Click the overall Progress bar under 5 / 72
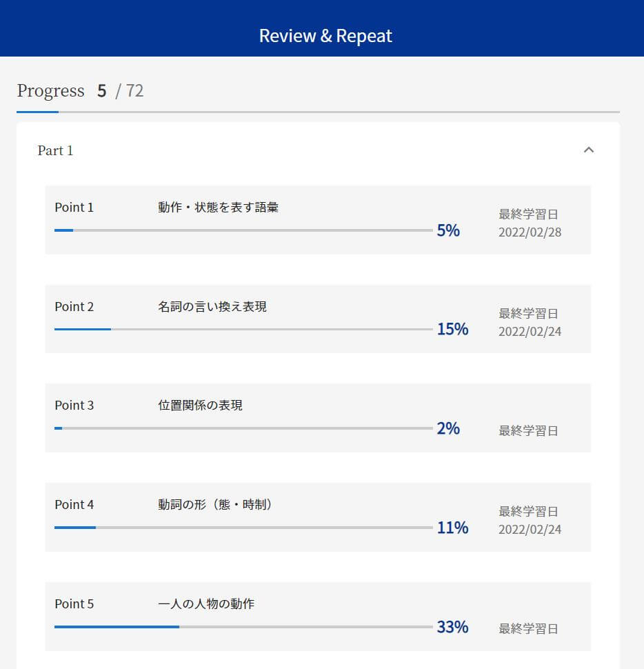This screenshot has width=644, height=669. coord(318,112)
